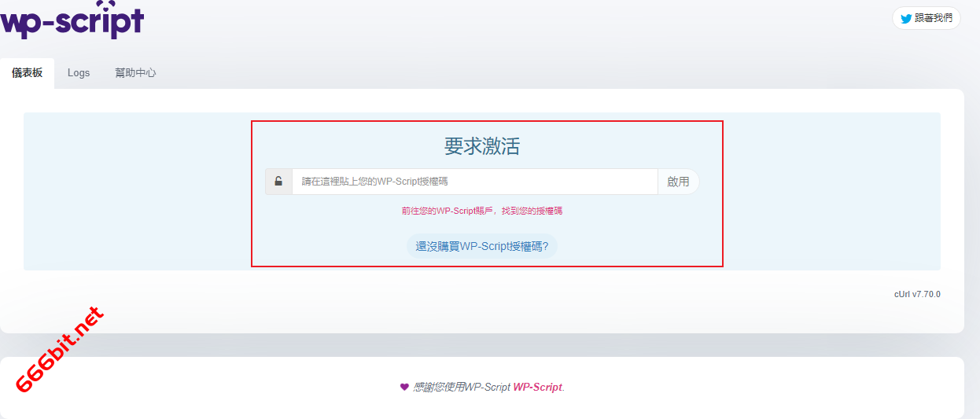The height and width of the screenshot is (419, 980).
Task: Click the 啟用 activate button
Action: pyautogui.click(x=678, y=182)
